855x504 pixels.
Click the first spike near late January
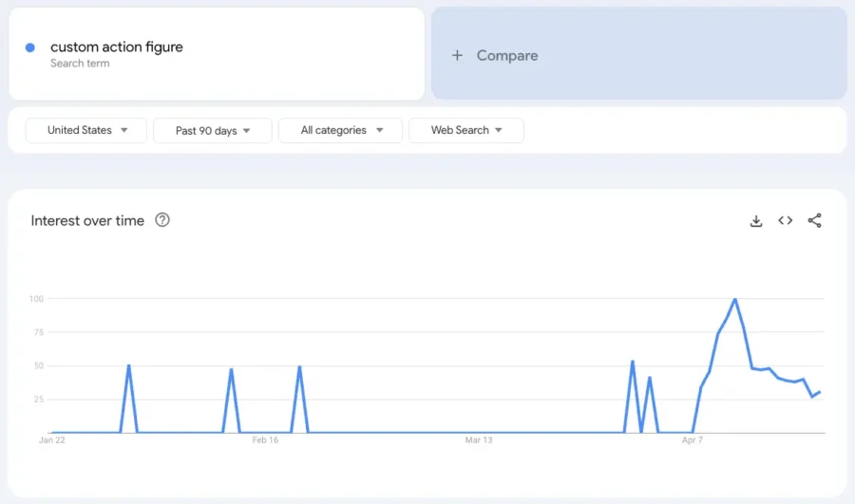[x=128, y=365]
